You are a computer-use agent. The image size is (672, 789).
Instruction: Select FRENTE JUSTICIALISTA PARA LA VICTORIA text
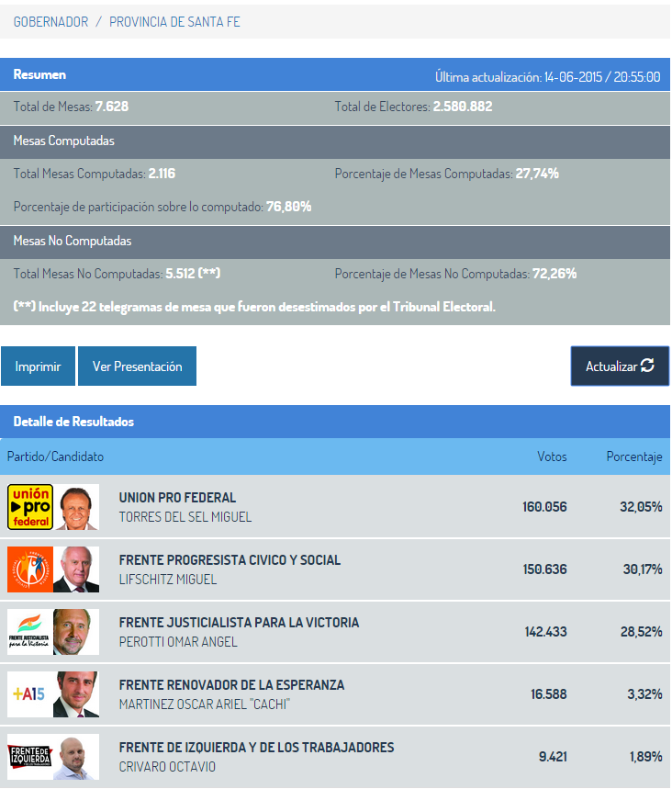239,623
